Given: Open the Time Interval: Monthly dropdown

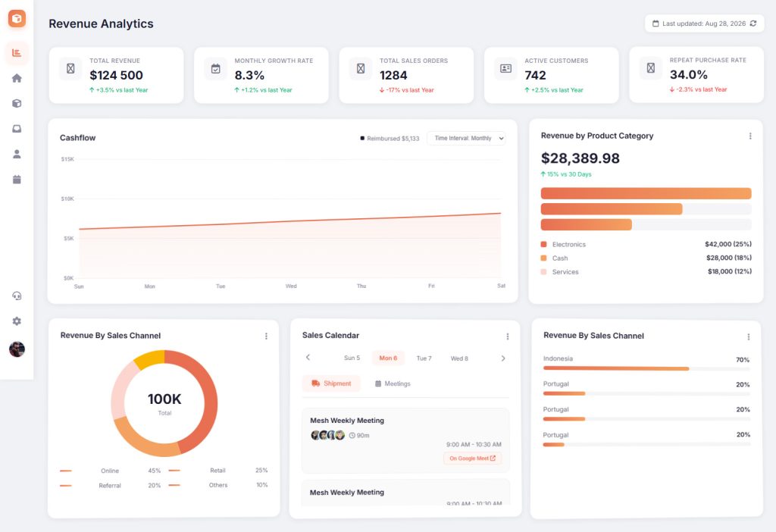Looking at the screenshot, I should point(467,138).
